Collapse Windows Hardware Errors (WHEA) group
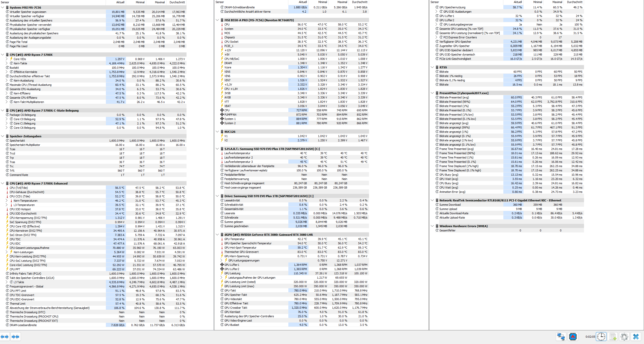Screen dimensions: 644x344 (432, 226)
